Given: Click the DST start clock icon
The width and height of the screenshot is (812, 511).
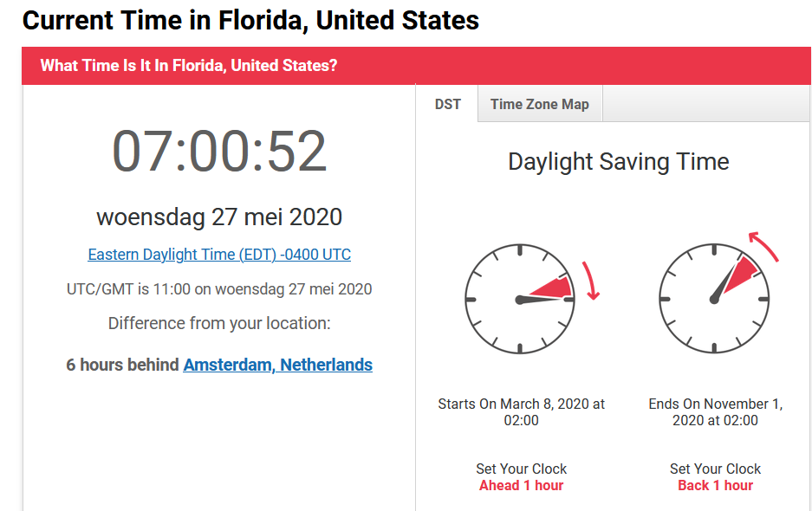Looking at the screenshot, I should point(520,300).
